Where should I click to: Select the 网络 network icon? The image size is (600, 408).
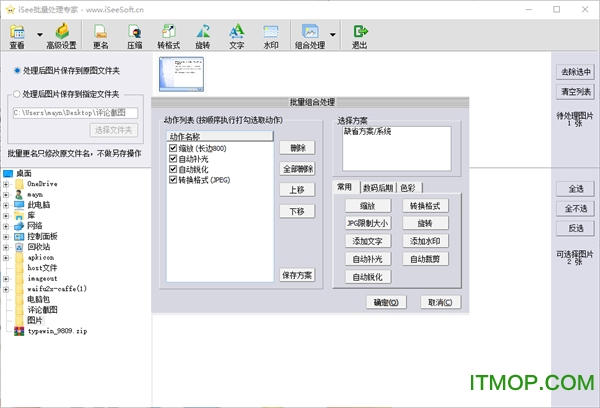(19, 226)
